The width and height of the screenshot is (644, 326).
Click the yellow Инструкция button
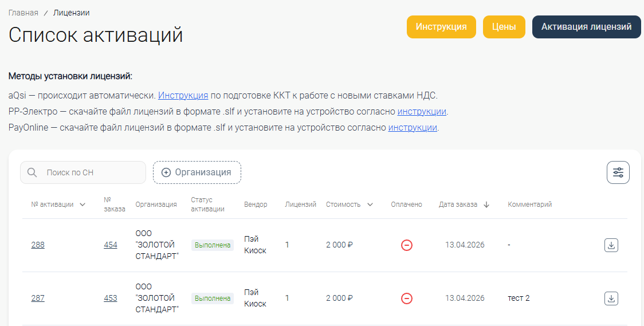click(x=441, y=27)
